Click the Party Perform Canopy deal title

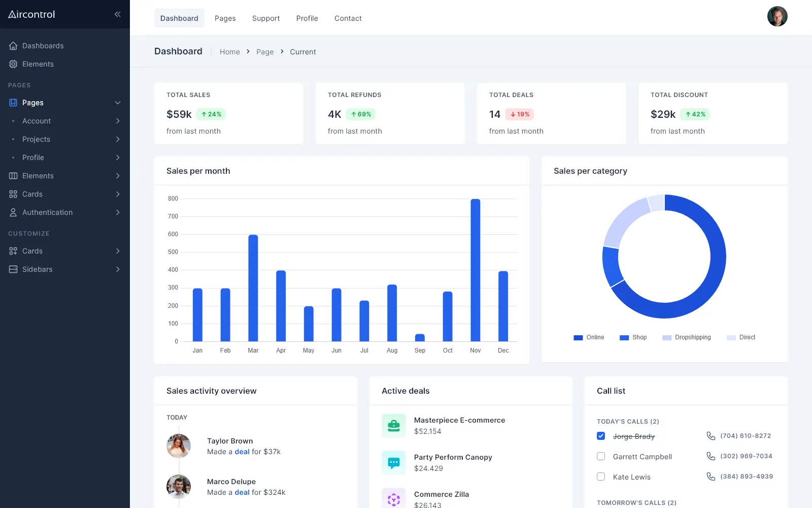pyautogui.click(x=453, y=457)
